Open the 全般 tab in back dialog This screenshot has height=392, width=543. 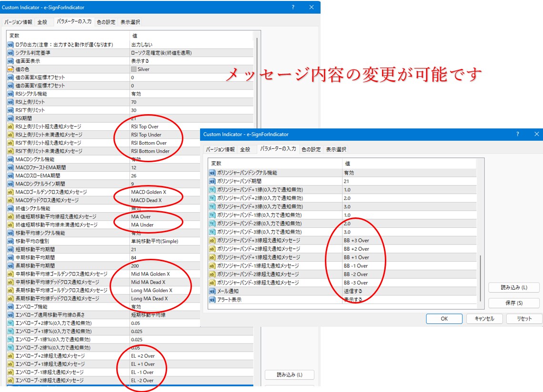(42, 22)
